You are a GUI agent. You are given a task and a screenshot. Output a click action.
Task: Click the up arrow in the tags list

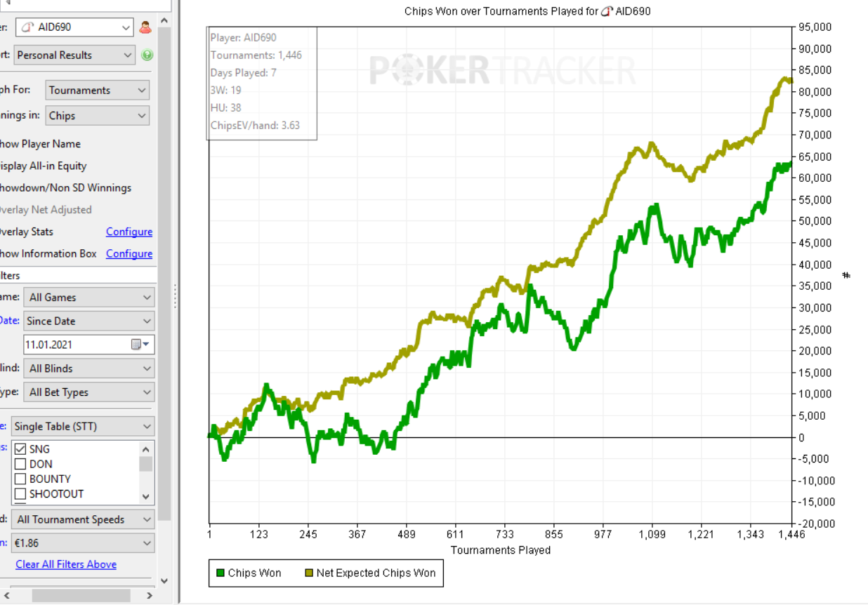146,449
